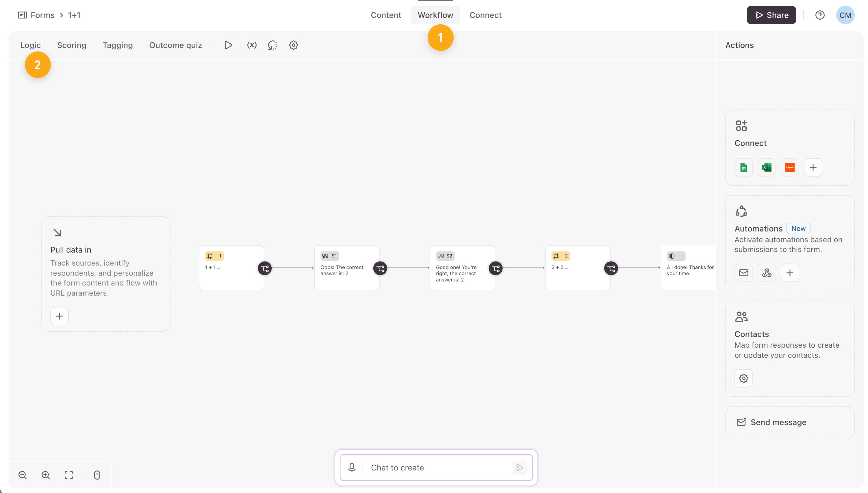
Task: Click the Pull data in heading
Action: [71, 250]
